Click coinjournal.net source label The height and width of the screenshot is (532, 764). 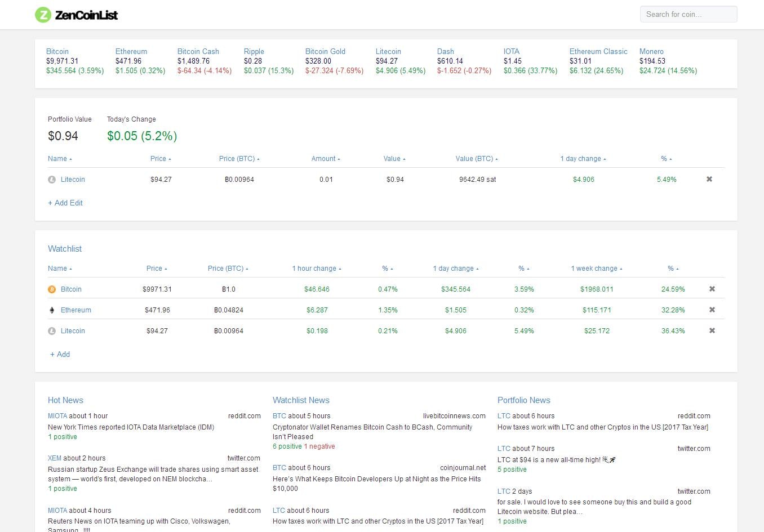(x=463, y=468)
